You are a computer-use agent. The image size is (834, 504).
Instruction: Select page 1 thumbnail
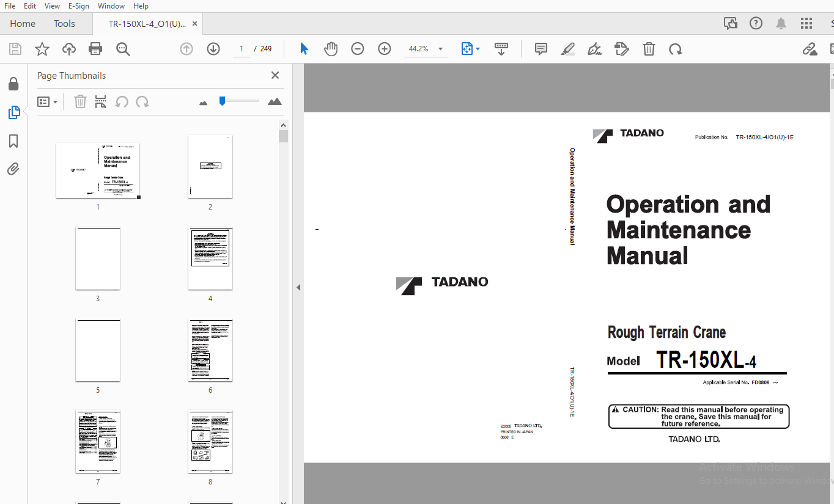click(x=98, y=170)
